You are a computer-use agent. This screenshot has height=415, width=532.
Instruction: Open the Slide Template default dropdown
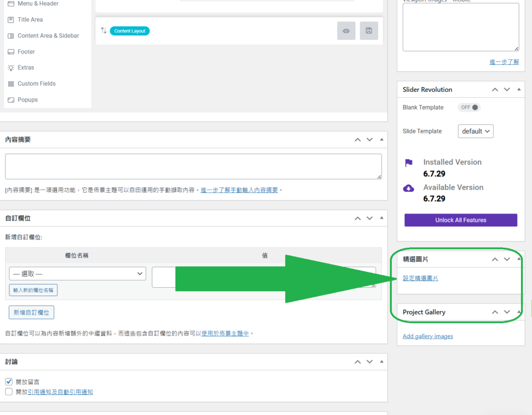pos(475,131)
